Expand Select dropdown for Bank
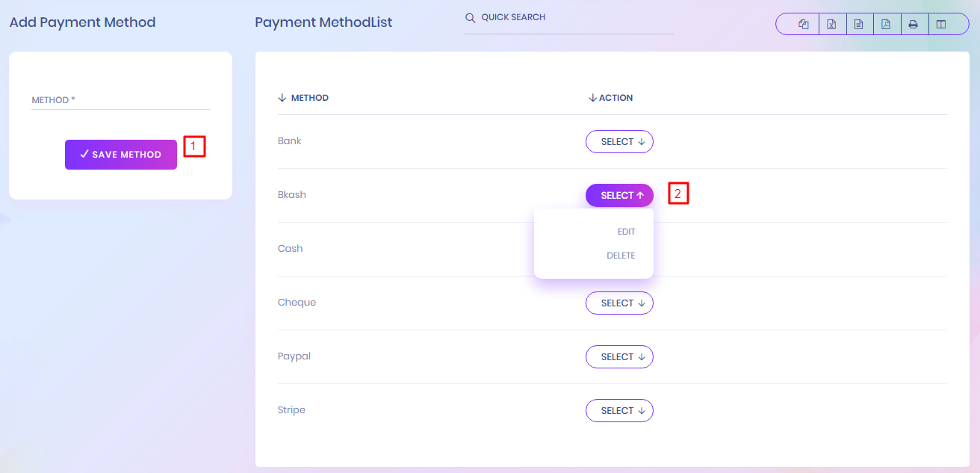 619,142
